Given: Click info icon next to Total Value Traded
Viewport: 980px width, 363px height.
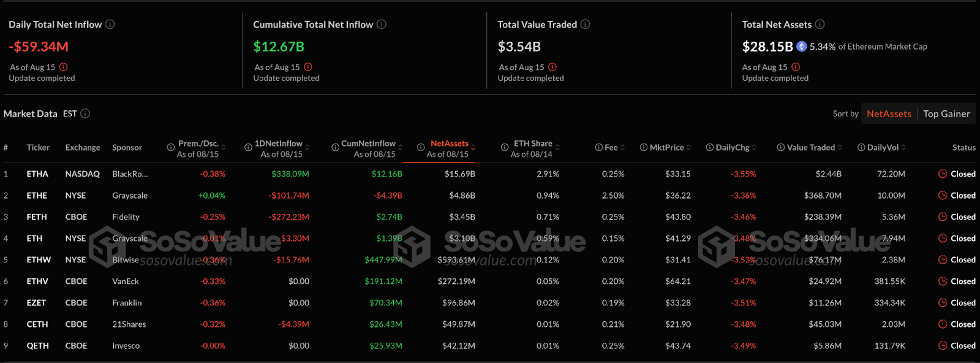Looking at the screenshot, I should [586, 25].
